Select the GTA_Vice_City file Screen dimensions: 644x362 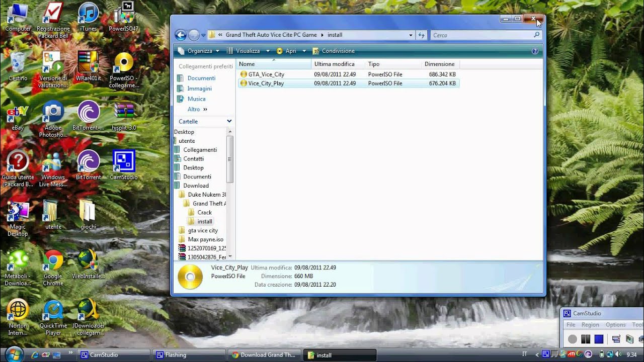pyautogui.click(x=266, y=74)
